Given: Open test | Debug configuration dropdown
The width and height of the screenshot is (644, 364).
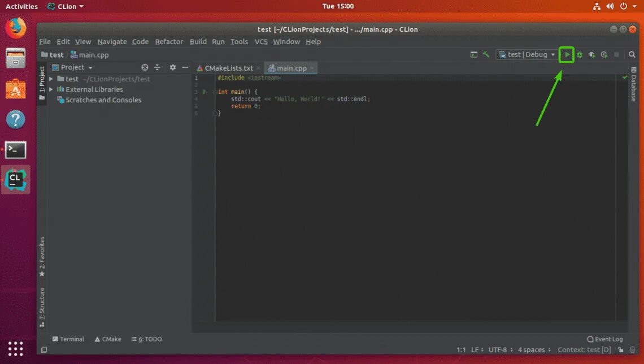Looking at the screenshot, I should click(526, 55).
